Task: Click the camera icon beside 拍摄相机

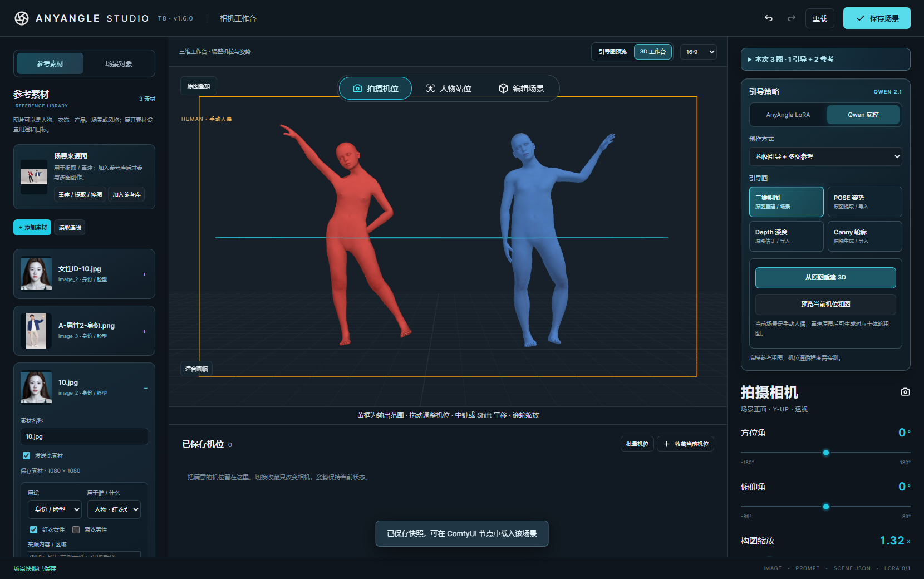Action: pyautogui.click(x=905, y=392)
